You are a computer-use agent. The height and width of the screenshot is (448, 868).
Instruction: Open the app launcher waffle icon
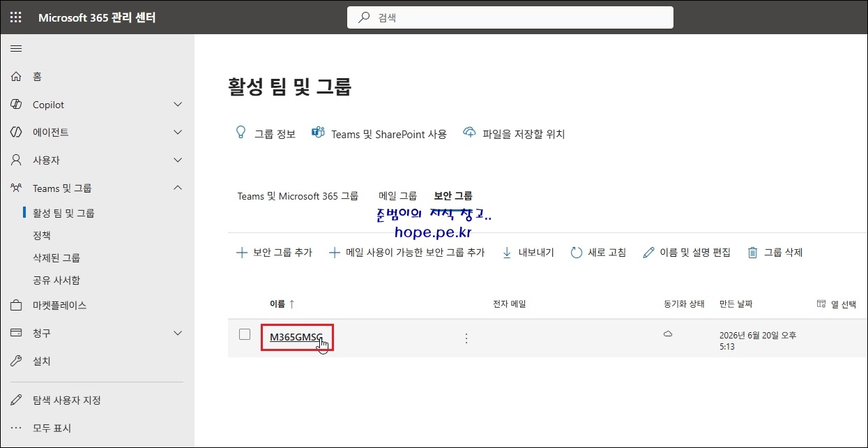click(x=16, y=17)
